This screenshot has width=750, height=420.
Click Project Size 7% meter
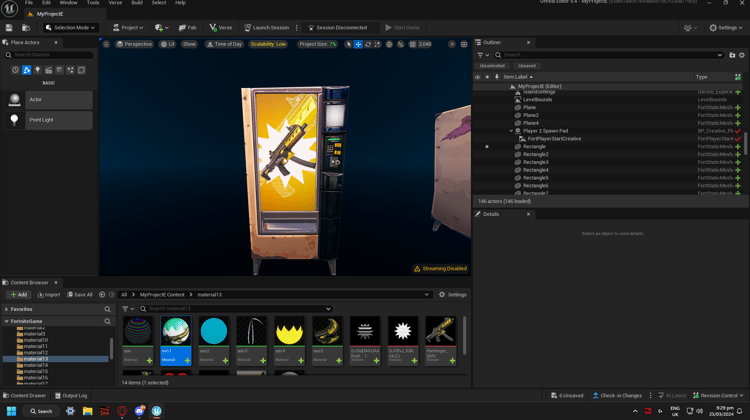(318, 44)
